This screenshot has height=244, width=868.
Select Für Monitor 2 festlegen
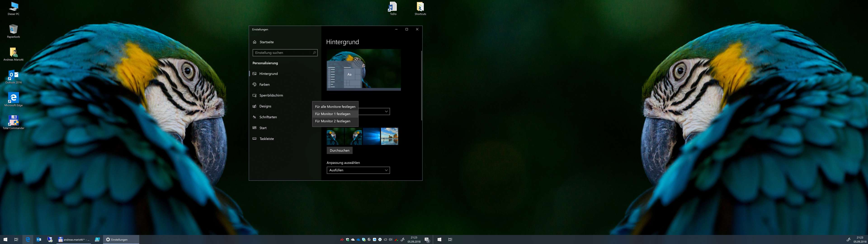tap(333, 121)
